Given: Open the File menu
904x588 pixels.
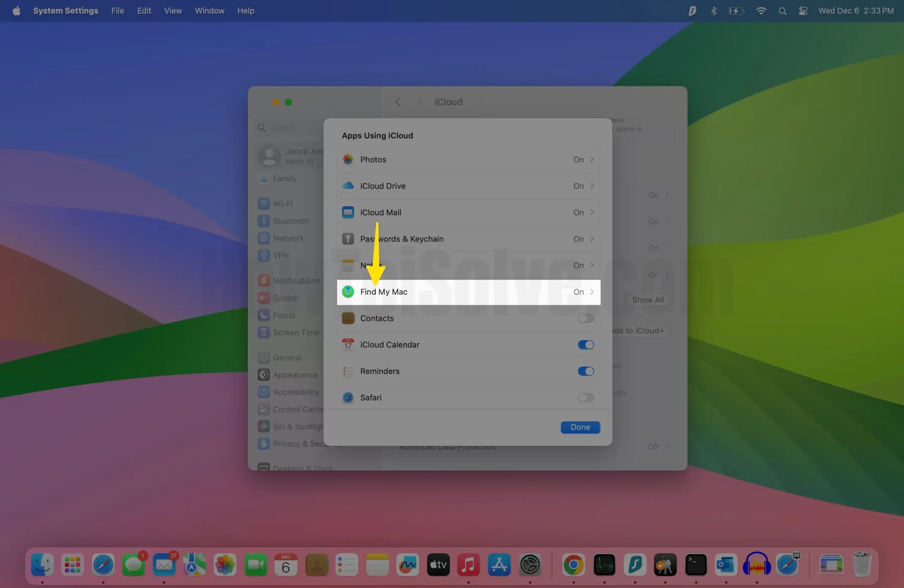Looking at the screenshot, I should coord(117,11).
